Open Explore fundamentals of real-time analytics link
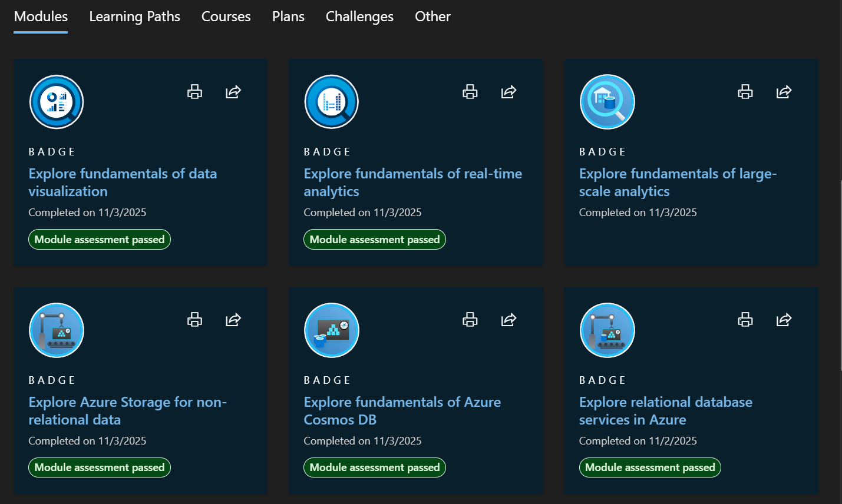The width and height of the screenshot is (842, 504). point(412,183)
